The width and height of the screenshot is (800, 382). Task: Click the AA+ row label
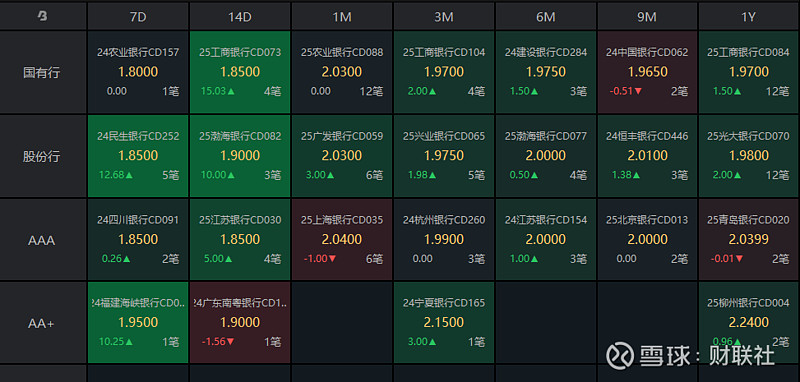click(x=42, y=323)
